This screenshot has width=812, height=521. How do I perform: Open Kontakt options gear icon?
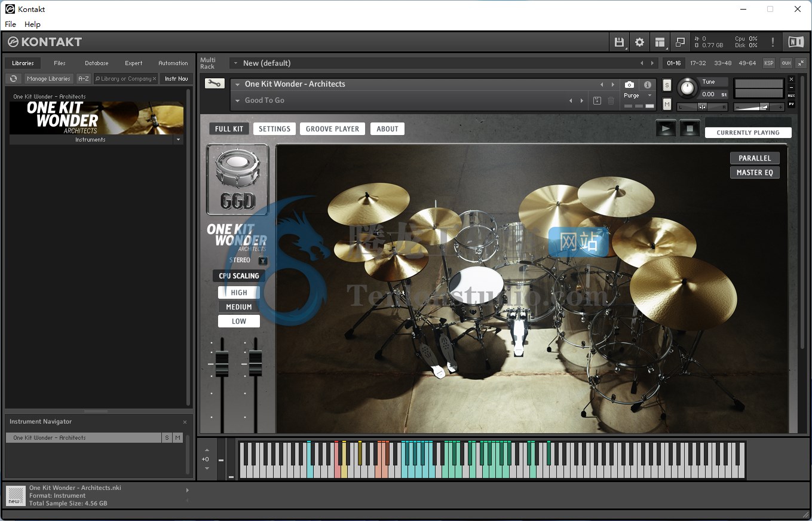click(639, 42)
